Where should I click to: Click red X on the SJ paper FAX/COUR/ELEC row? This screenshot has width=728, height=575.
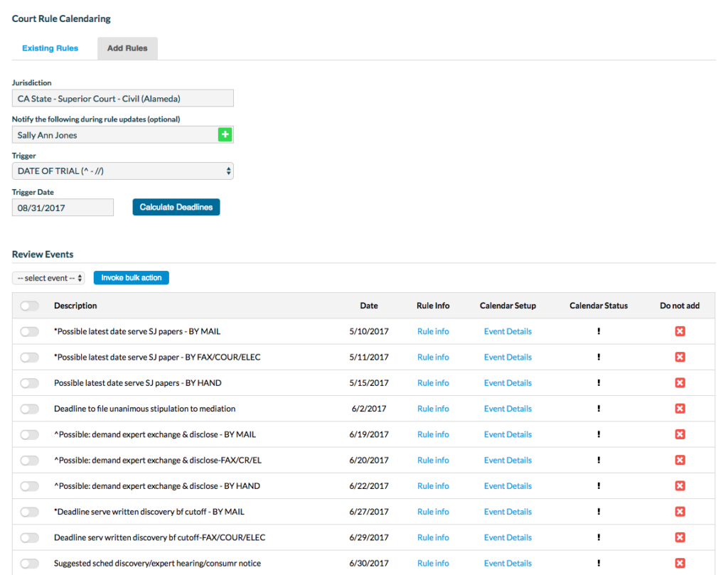pos(680,357)
